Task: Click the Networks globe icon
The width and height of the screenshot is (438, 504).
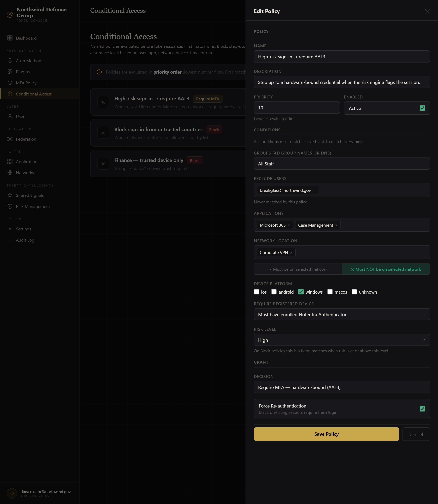Action: [x=10, y=173]
